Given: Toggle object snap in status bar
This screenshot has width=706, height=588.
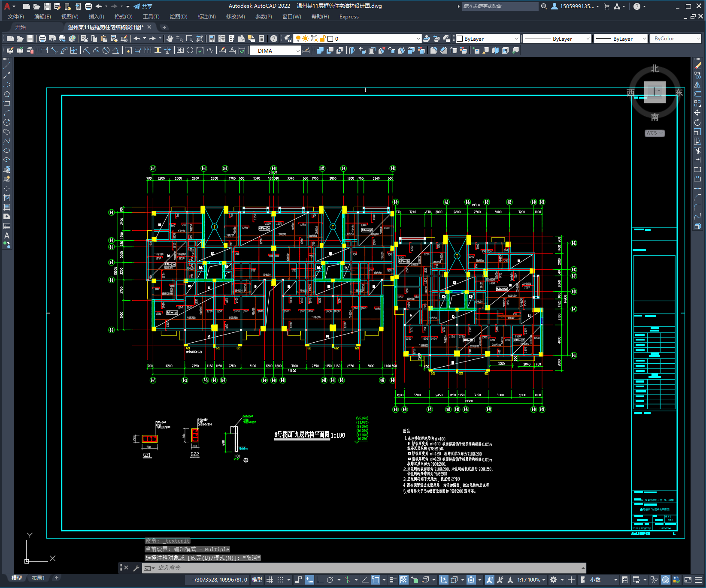Looking at the screenshot, I should pyautogui.click(x=376, y=580).
